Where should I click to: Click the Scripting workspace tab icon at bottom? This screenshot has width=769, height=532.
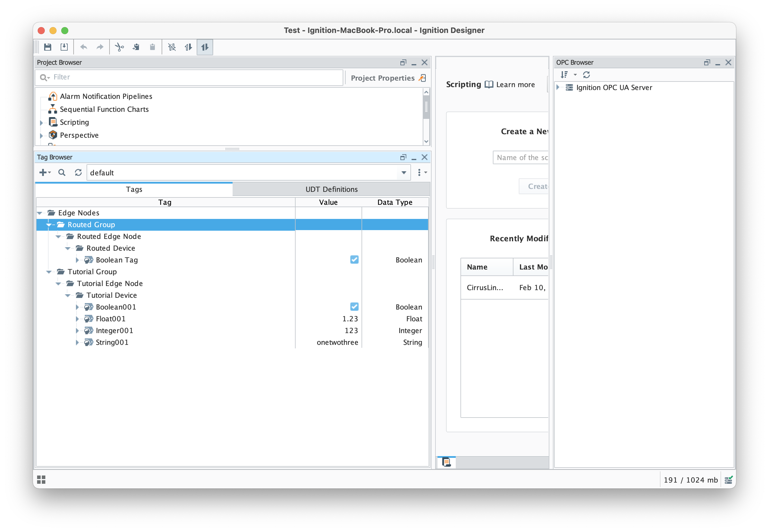click(446, 462)
